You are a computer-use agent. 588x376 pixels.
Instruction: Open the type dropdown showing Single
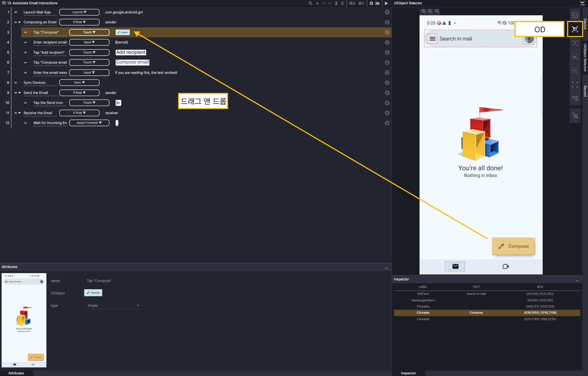tap(112, 305)
